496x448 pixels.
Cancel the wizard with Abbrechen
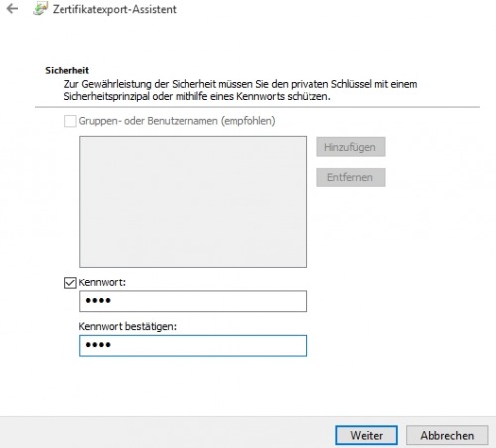point(447,435)
